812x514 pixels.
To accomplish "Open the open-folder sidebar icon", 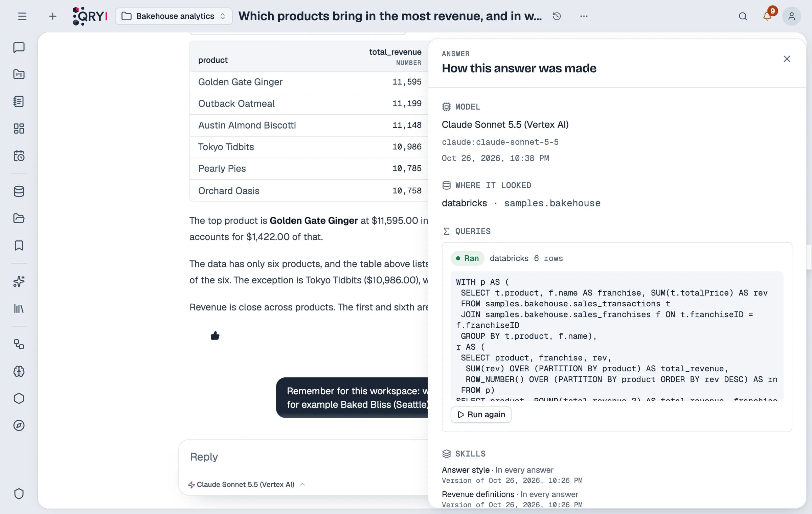I will [x=19, y=218].
